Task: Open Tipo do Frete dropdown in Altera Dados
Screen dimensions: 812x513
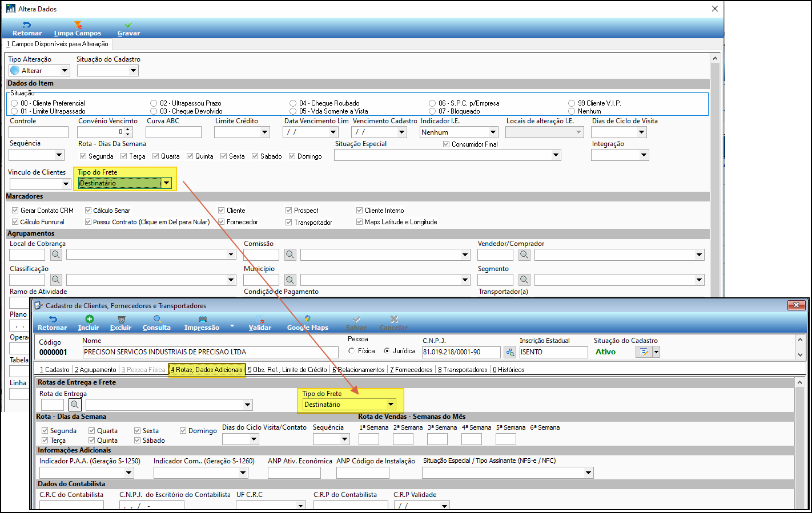Action: pos(166,183)
